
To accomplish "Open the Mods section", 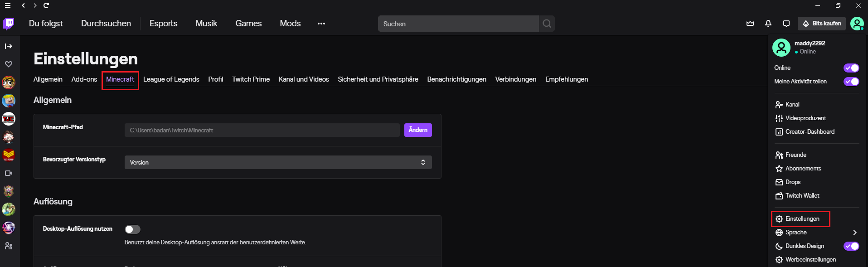I will [x=290, y=24].
